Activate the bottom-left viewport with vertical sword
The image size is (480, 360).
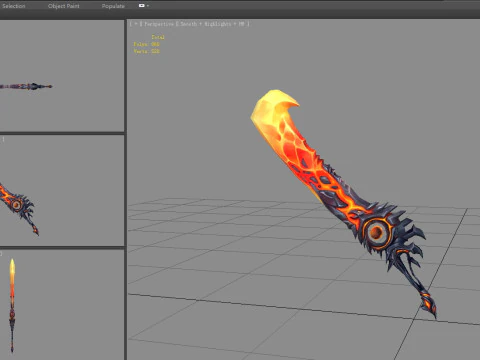(x=62, y=305)
